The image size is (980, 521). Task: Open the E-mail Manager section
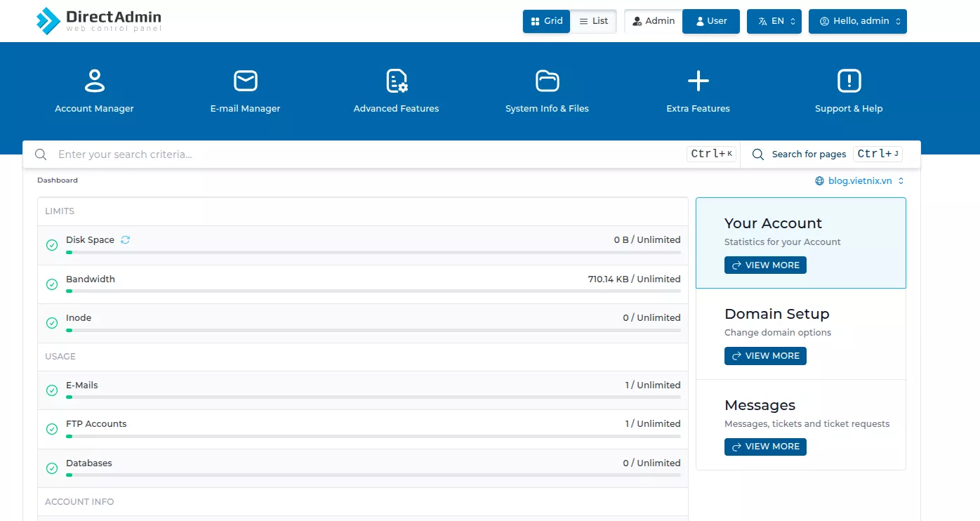pyautogui.click(x=245, y=90)
